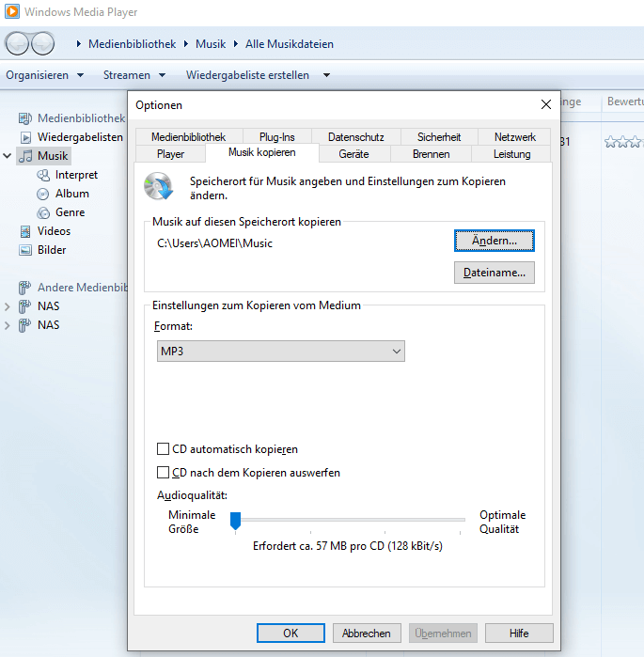Click Wiedergabeliste erstellen in the toolbar

click(247, 75)
